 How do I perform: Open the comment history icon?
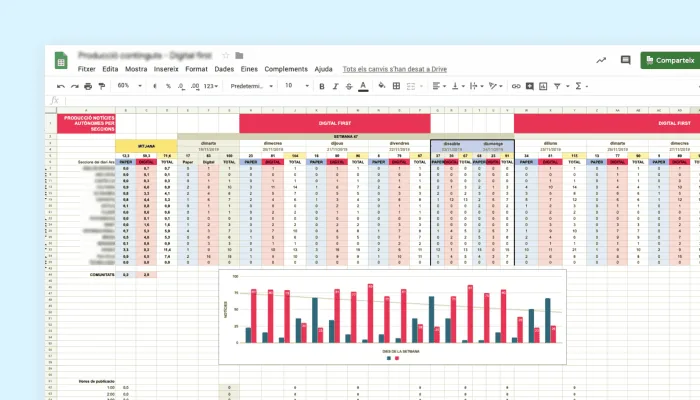(x=625, y=60)
